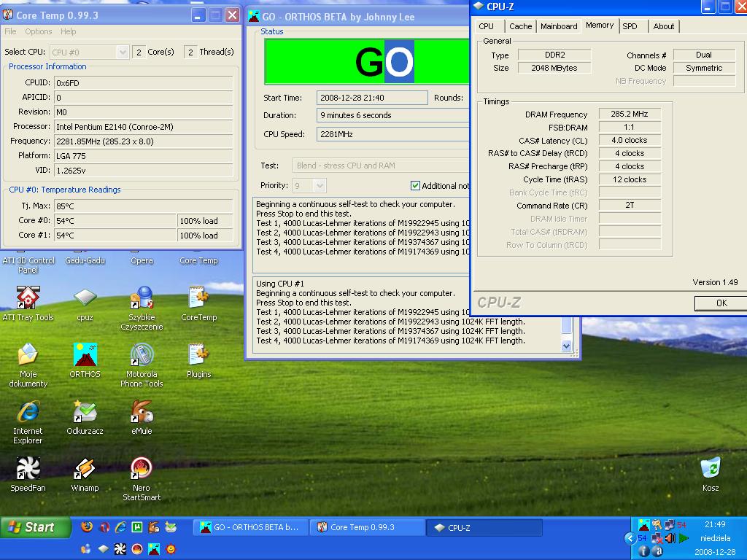Screen dimensions: 747x560
Task: Switch to the CPU tab in CPU-Z
Action: point(487,26)
